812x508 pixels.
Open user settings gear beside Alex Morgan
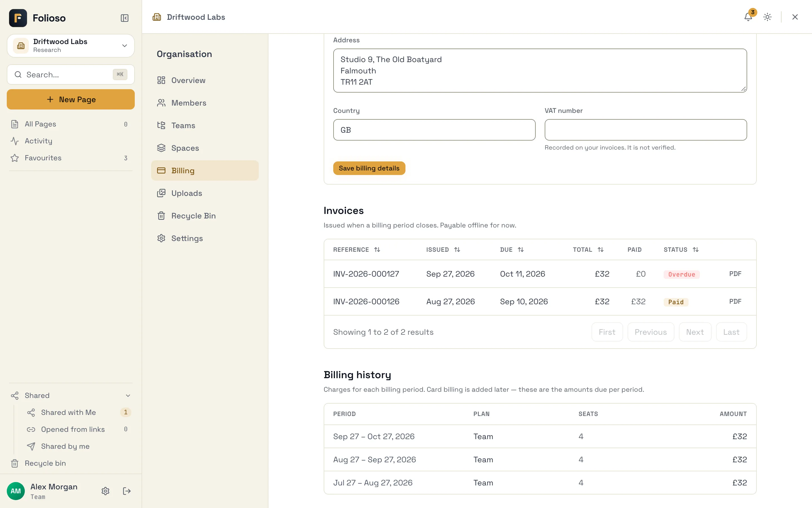click(x=105, y=491)
